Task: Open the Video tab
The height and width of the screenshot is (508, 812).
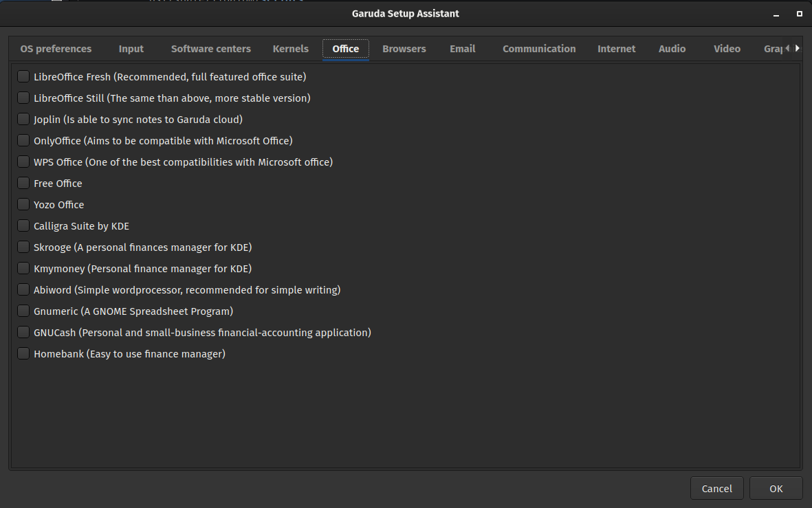Action: 727,49
